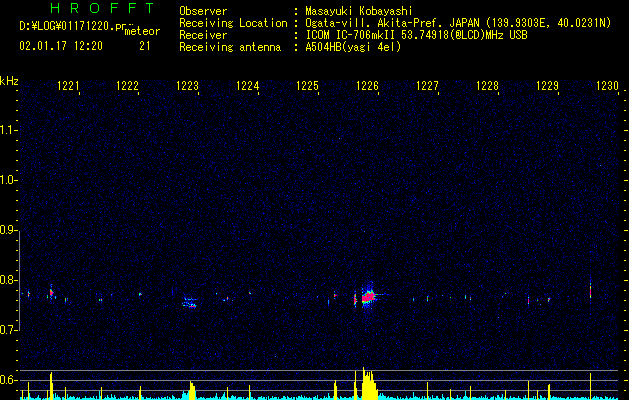Click the receiver ICOM IC-706mkII frequency text
The width and height of the screenshot is (629, 400).
[x=416, y=35]
